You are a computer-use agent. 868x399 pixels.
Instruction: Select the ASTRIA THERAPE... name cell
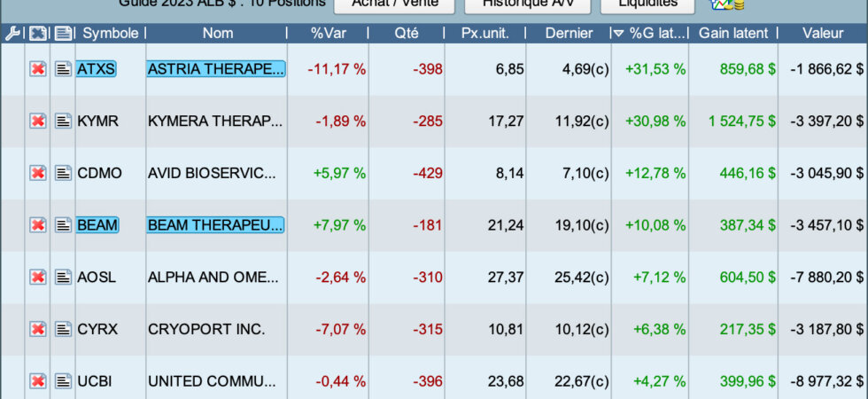click(x=216, y=69)
